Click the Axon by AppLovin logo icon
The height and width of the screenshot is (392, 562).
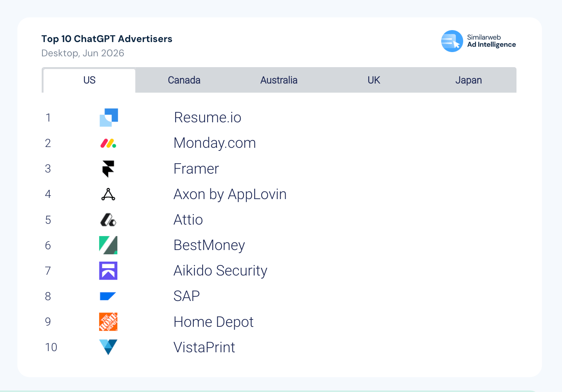pos(108,194)
